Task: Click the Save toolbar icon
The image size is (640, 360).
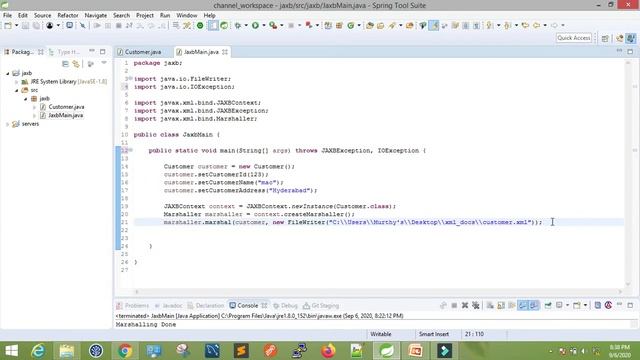Action: click(x=25, y=25)
